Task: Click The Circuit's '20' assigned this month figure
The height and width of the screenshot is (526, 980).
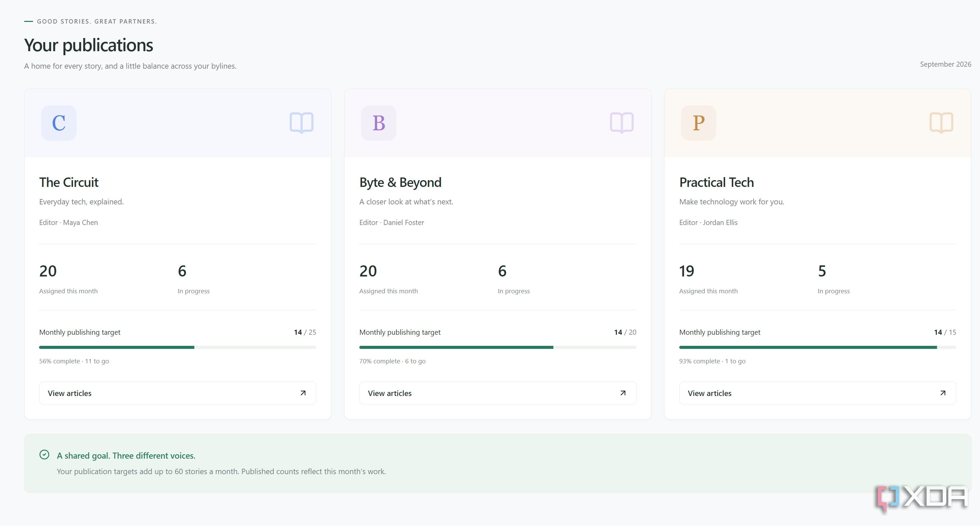Action: pos(48,271)
